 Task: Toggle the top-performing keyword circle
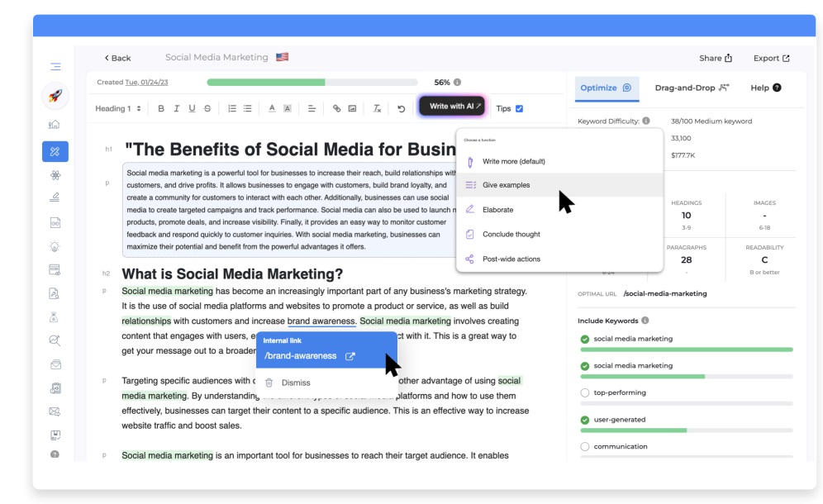tap(585, 392)
